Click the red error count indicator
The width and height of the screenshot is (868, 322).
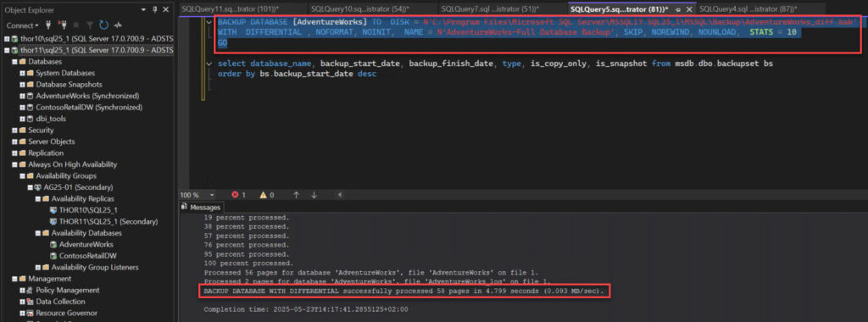pyautogui.click(x=238, y=195)
